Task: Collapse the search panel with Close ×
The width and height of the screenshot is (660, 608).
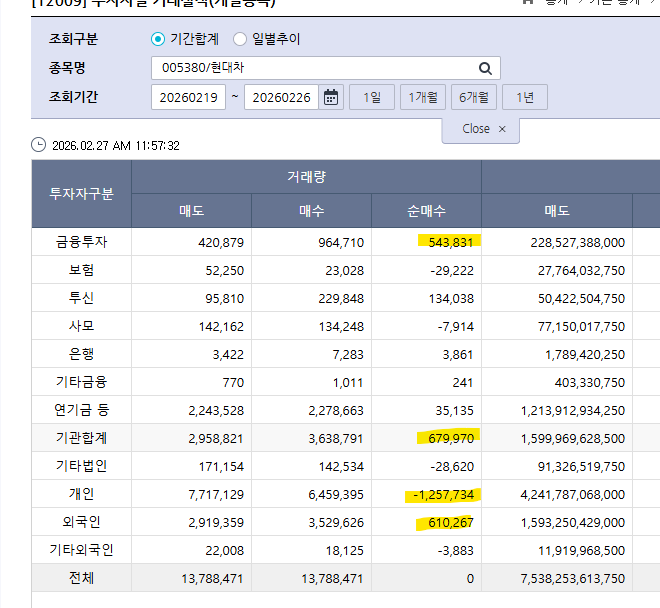Action: pyautogui.click(x=484, y=129)
